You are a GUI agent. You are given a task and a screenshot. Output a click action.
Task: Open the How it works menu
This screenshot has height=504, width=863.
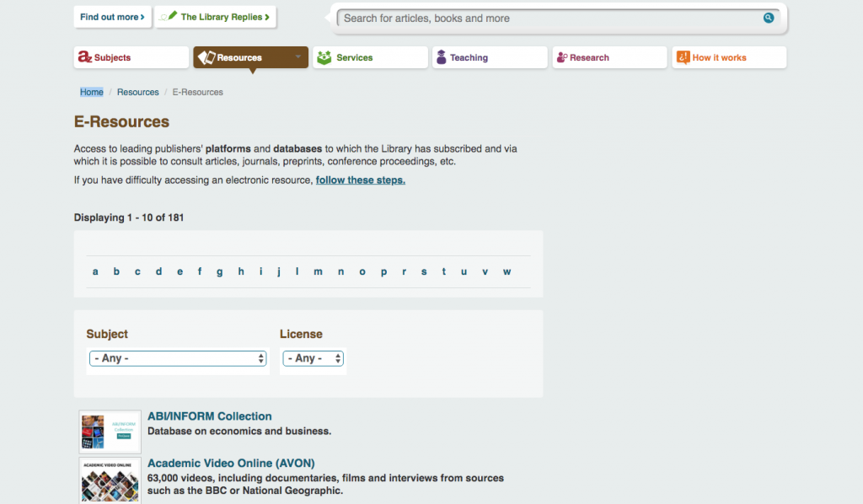(x=729, y=57)
